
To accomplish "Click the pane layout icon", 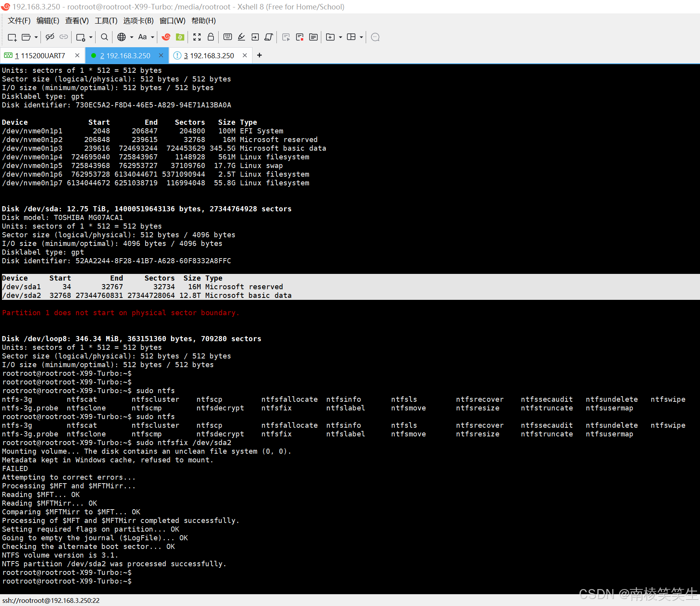I will (351, 37).
